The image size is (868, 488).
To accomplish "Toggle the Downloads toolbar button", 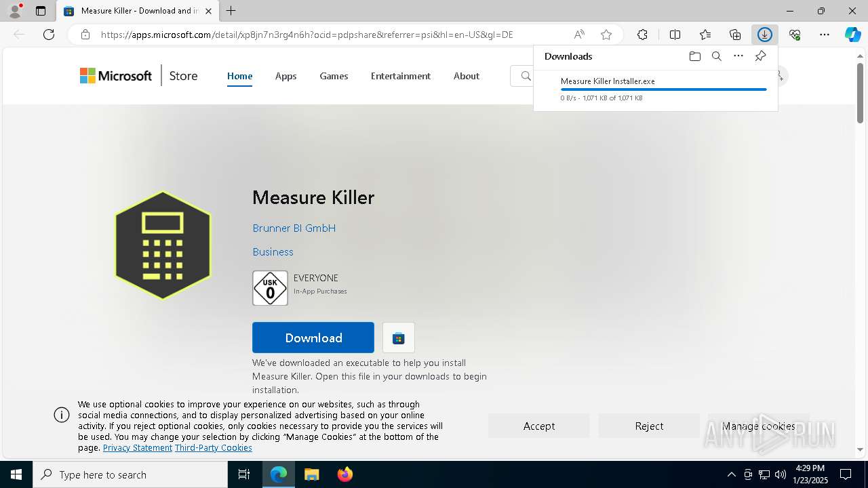I will 765,35.
